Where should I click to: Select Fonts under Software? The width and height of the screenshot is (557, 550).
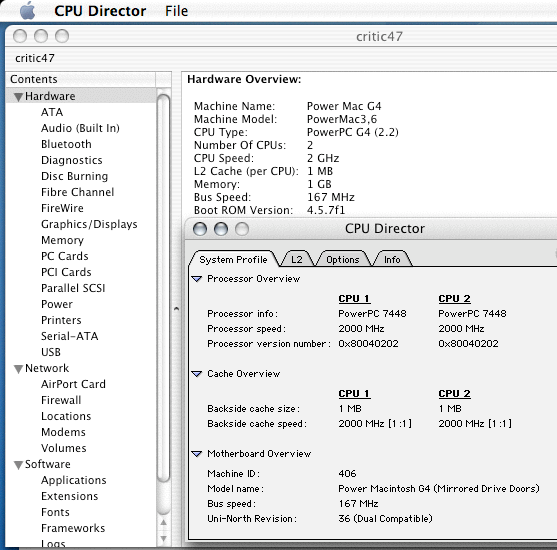click(55, 512)
